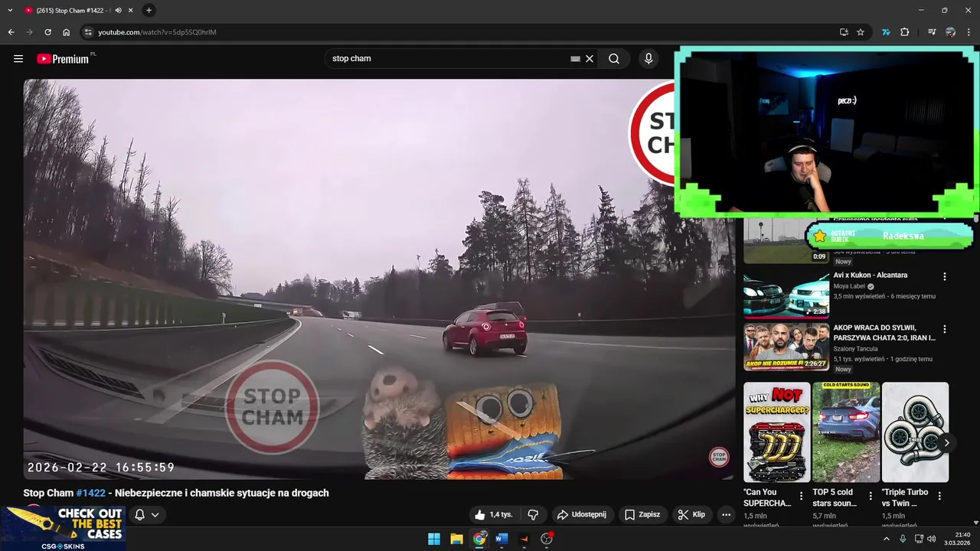Go back in the browser
This screenshot has height=551, width=980.
click(11, 32)
